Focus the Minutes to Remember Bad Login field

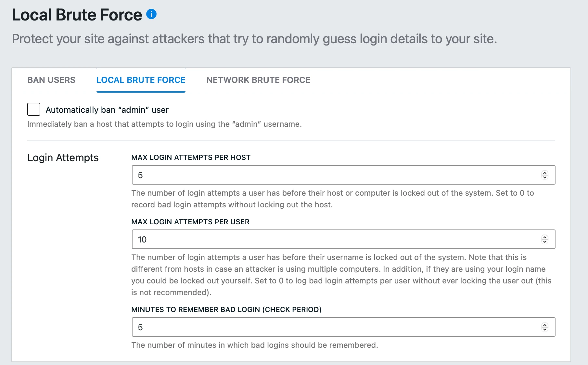click(x=335, y=327)
